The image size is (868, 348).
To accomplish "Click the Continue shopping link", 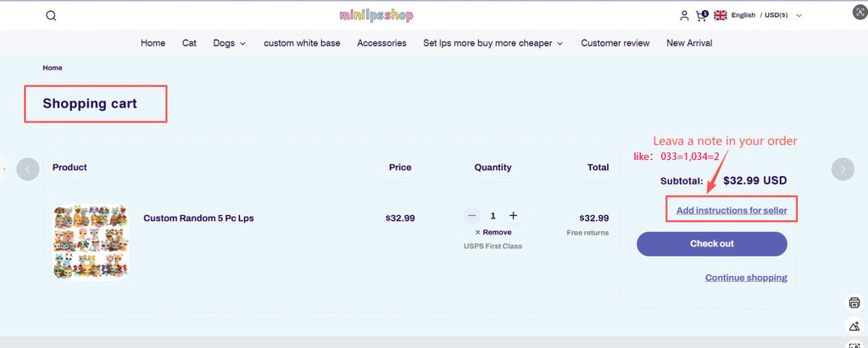I will [746, 278].
